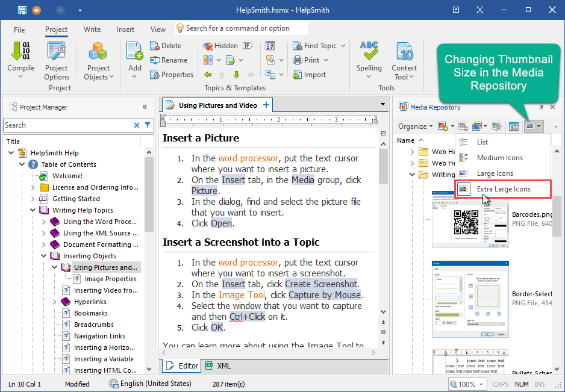Click the English (United States) language indicator

tap(150, 384)
